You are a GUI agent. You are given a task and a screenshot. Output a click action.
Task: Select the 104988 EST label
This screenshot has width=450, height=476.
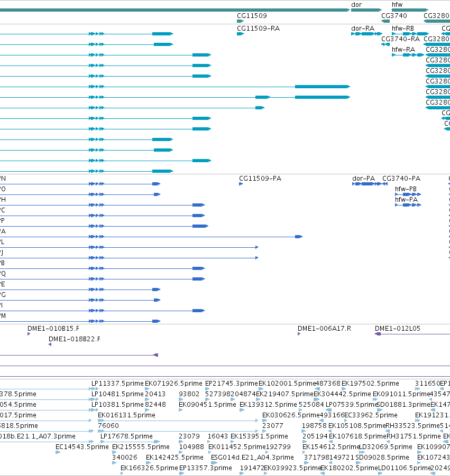click(191, 447)
